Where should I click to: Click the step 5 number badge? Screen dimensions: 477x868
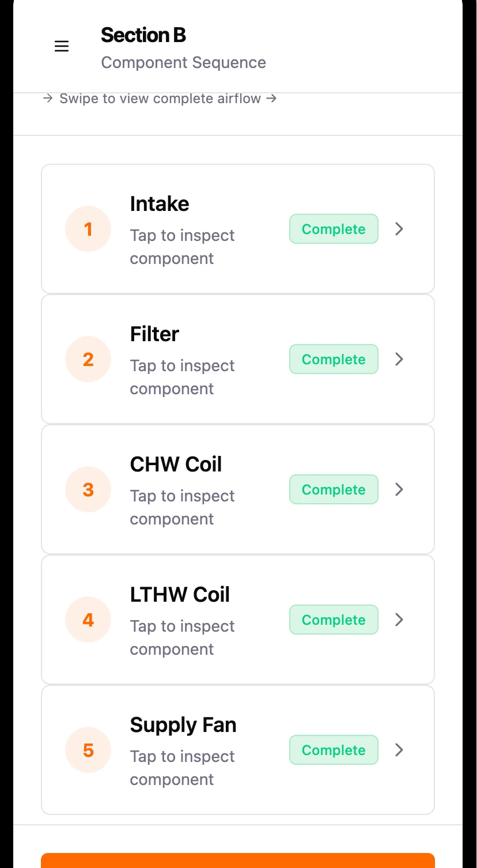click(x=88, y=750)
